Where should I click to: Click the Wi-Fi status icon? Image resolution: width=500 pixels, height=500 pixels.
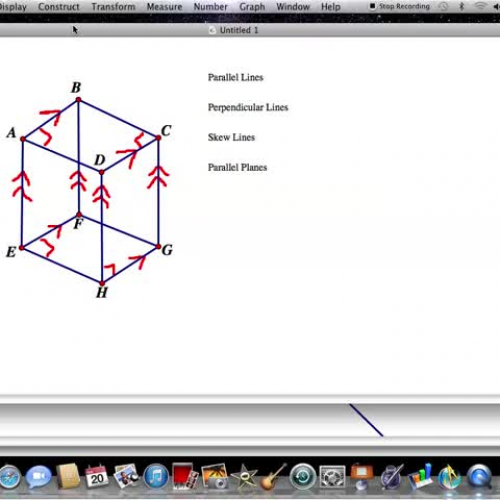[x=480, y=6]
